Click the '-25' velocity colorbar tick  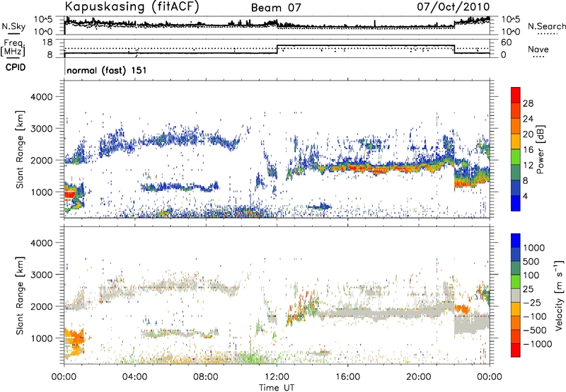click(x=534, y=302)
